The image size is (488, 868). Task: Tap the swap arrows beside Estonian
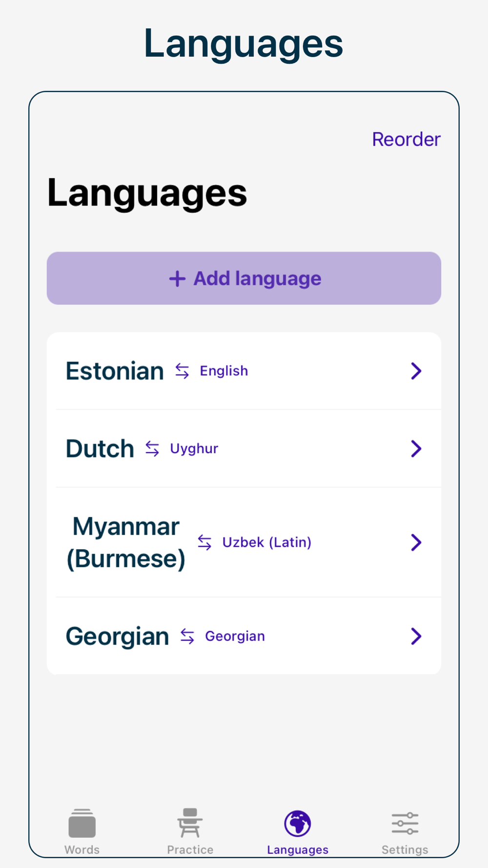183,371
